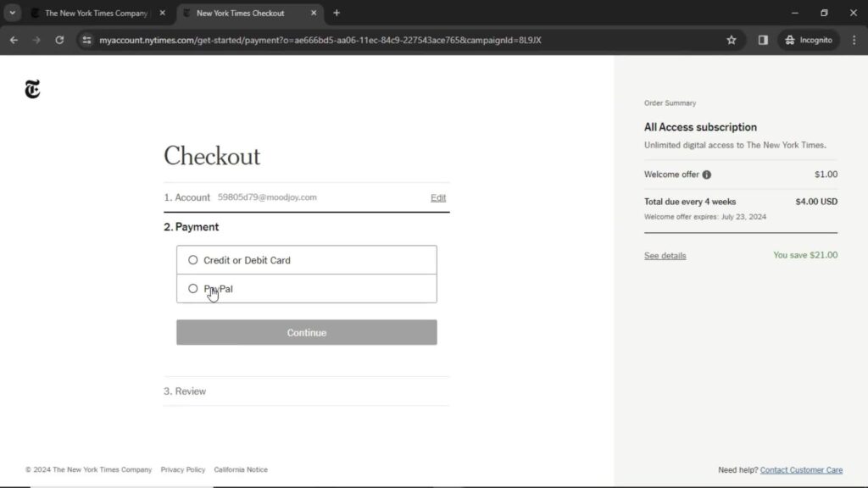
Task: Minimize the browser window
Action: (795, 13)
